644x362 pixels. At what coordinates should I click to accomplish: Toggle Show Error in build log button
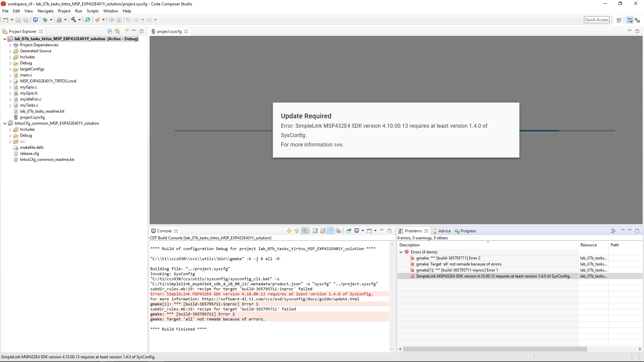(305, 231)
